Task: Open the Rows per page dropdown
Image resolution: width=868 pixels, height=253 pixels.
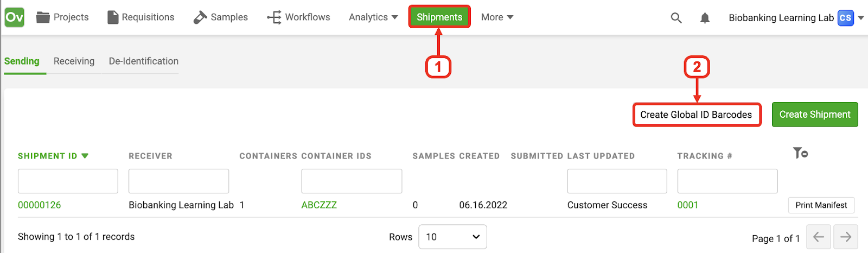Action: point(452,237)
